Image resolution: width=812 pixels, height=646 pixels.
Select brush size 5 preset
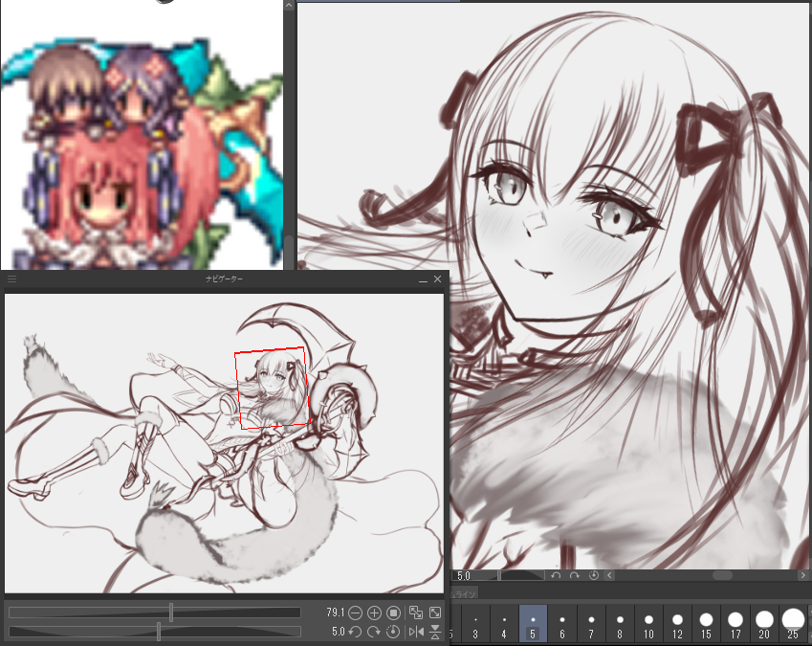pos(533,624)
